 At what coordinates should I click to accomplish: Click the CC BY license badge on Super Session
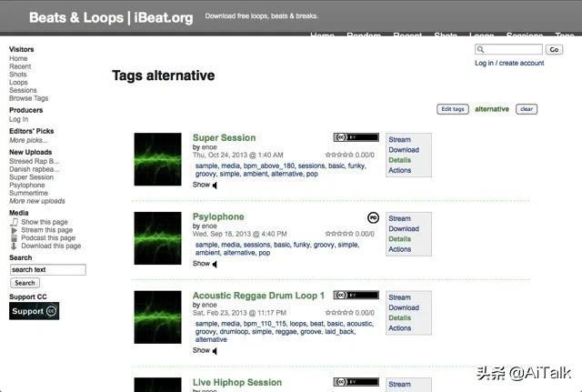(x=356, y=137)
